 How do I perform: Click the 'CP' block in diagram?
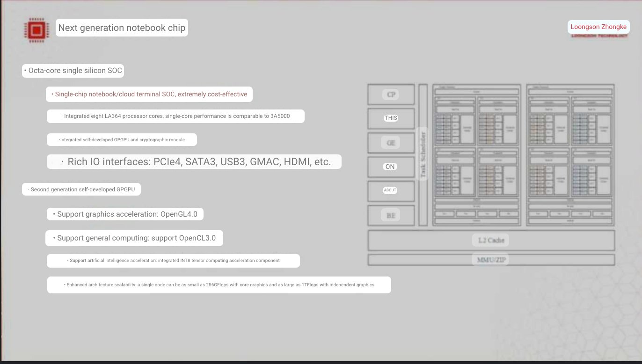(x=391, y=95)
